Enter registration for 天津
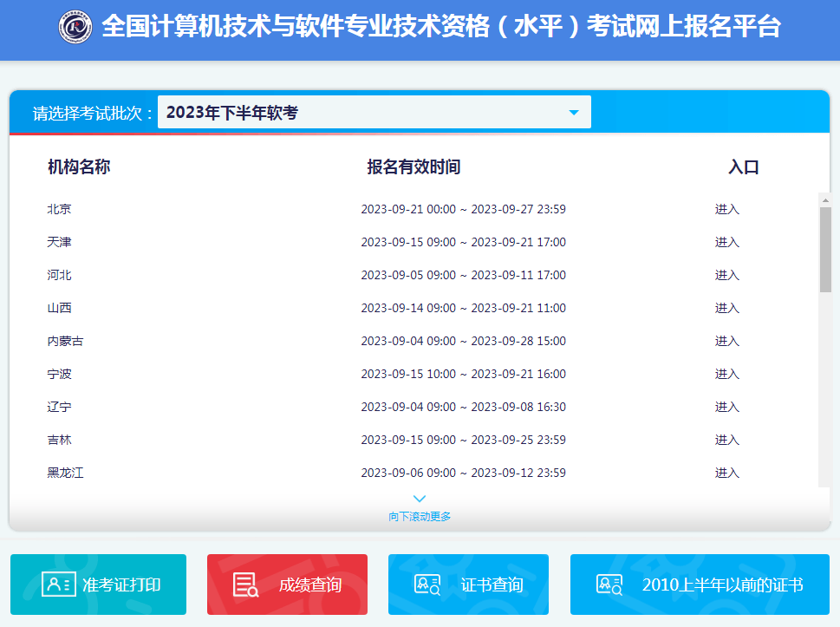The width and height of the screenshot is (840, 627). 726,242
